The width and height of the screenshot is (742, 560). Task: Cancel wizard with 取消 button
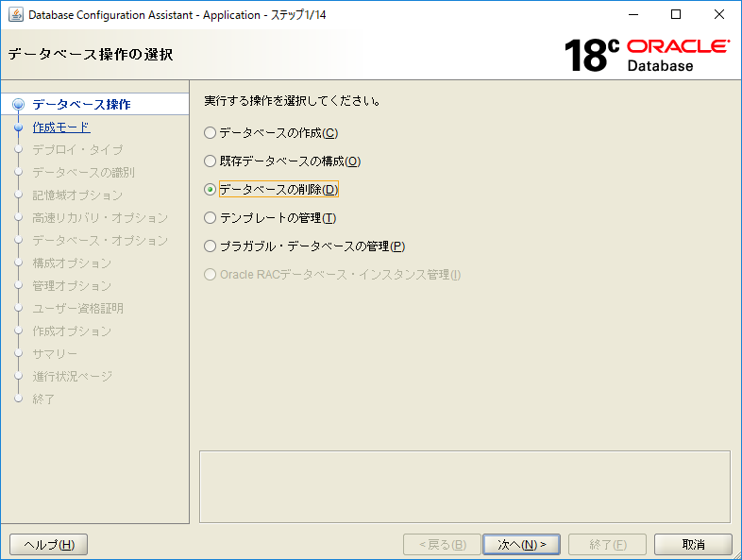pos(693,545)
